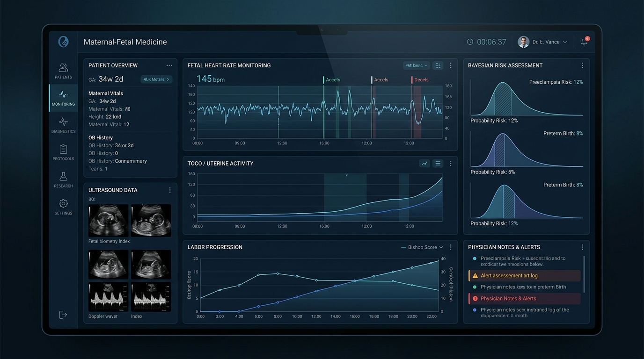Viewport: 644px width, 359px height.
Task: Select the large GA 34w 2d value
Action: coord(111,79)
